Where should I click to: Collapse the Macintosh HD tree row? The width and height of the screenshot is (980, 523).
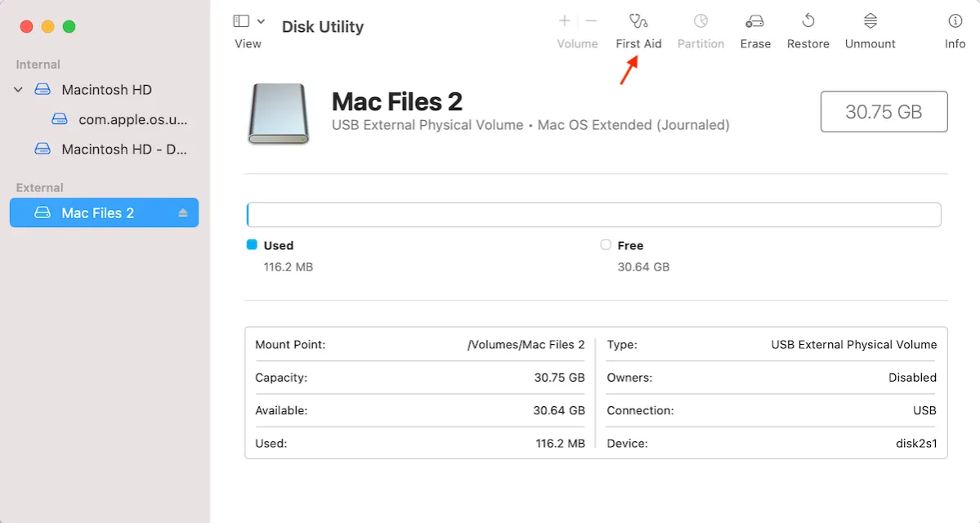[18, 89]
